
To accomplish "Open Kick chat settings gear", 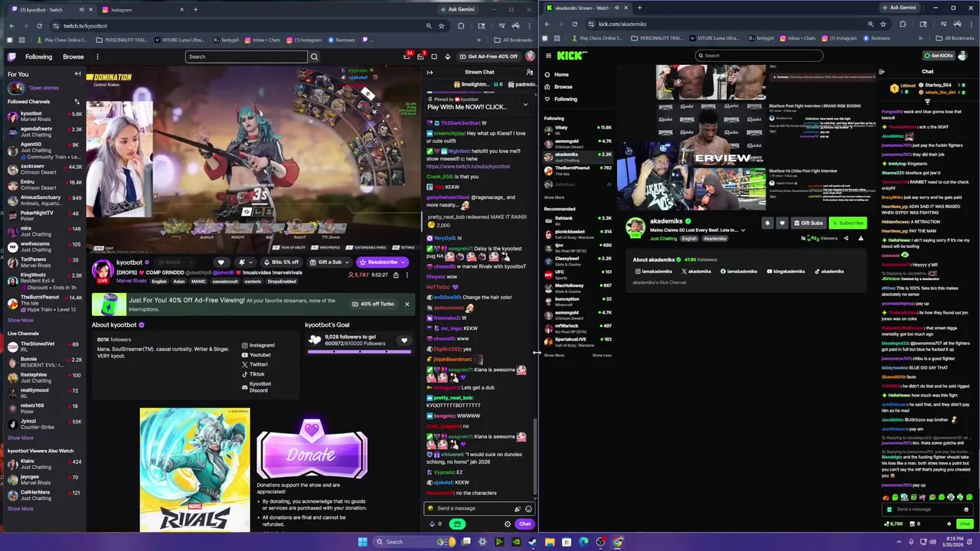I will [x=949, y=524].
